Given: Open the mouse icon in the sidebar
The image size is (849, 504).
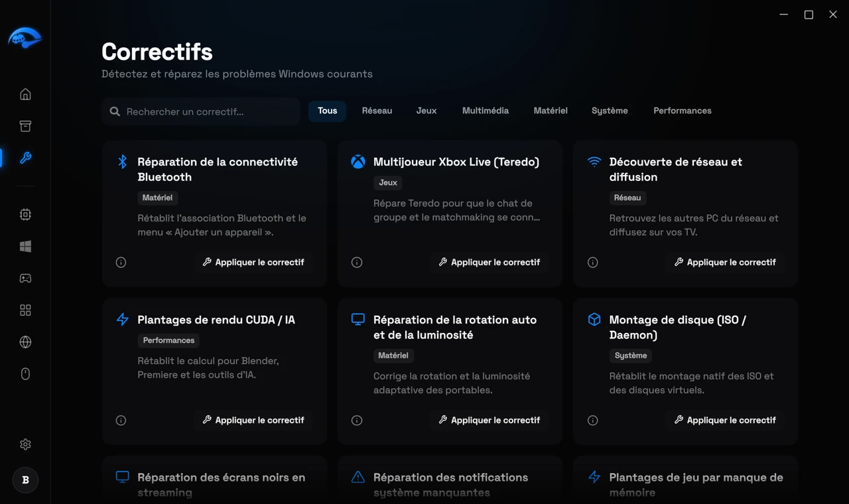Looking at the screenshot, I should pos(25,374).
